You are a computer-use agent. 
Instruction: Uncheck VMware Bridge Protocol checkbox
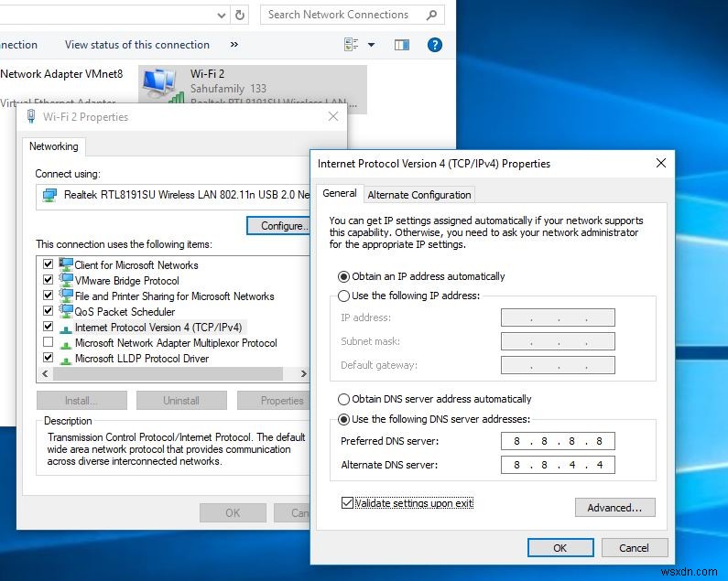click(48, 279)
